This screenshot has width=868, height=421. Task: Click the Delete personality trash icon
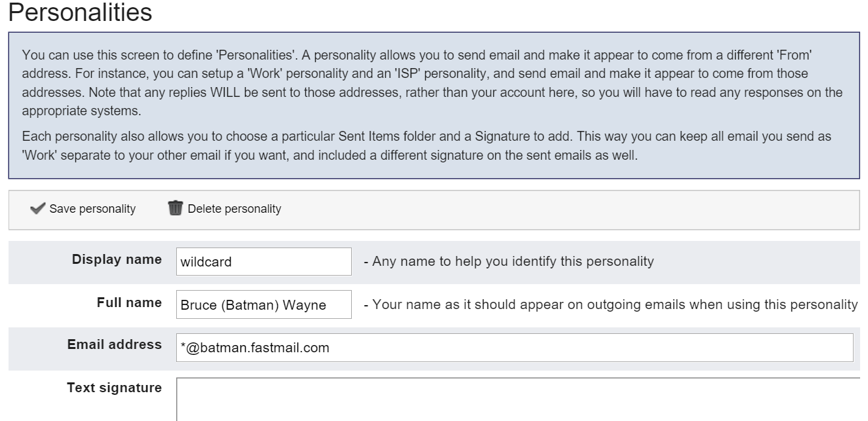(175, 209)
